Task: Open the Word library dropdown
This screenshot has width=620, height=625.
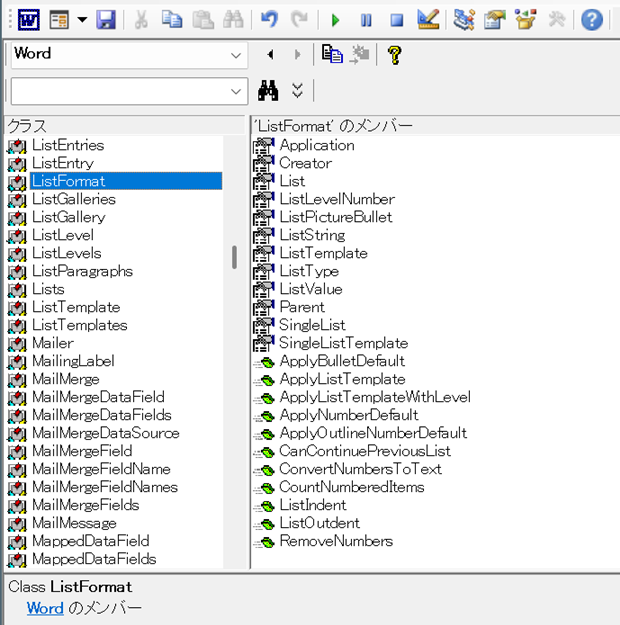Action: [236, 54]
